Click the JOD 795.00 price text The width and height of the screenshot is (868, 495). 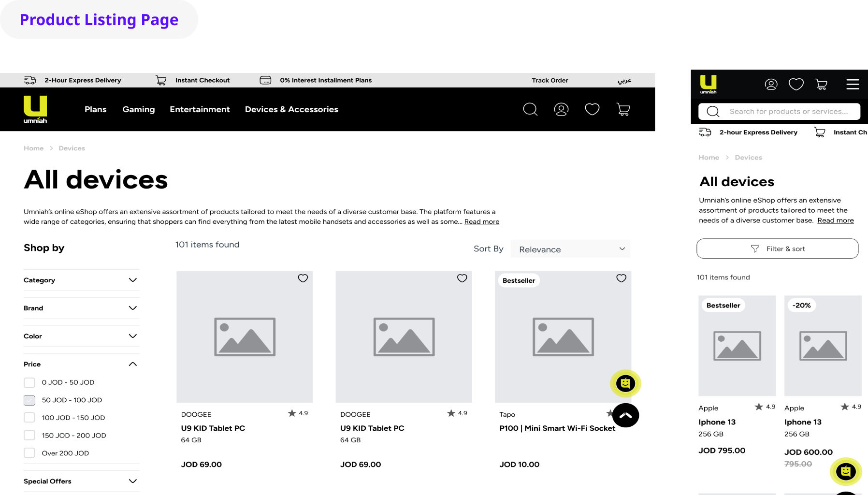(x=722, y=451)
